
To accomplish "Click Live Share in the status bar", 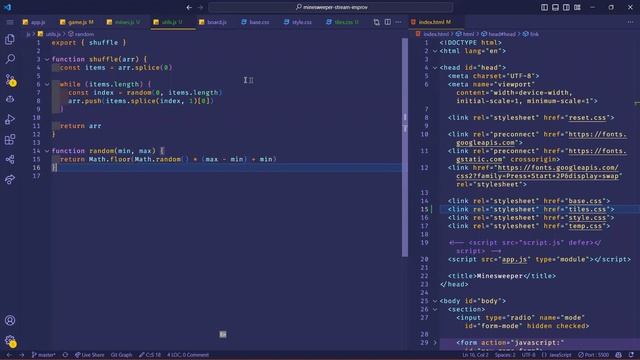I will tap(89, 355).
